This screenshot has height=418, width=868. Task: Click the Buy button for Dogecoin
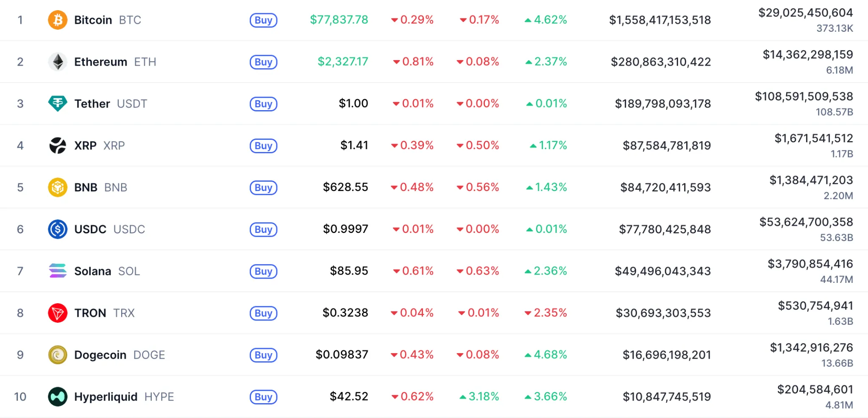pos(263,355)
